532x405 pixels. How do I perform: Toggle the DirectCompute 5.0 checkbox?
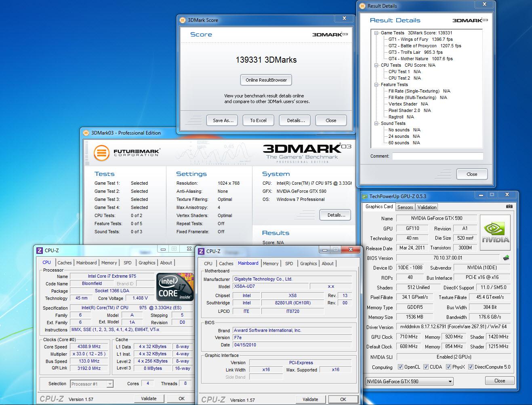pos(471,367)
